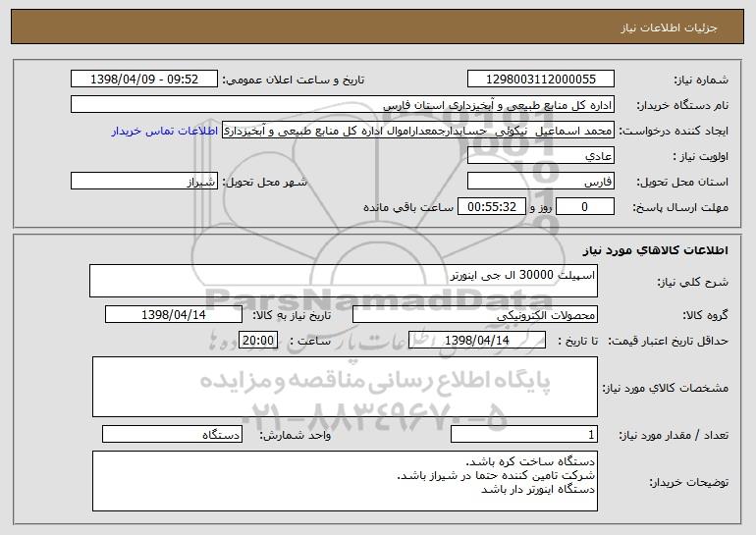Click the label شهر محل تحویل
Image resolution: width=756 pixels, height=535 pixels.
[x=264, y=183]
